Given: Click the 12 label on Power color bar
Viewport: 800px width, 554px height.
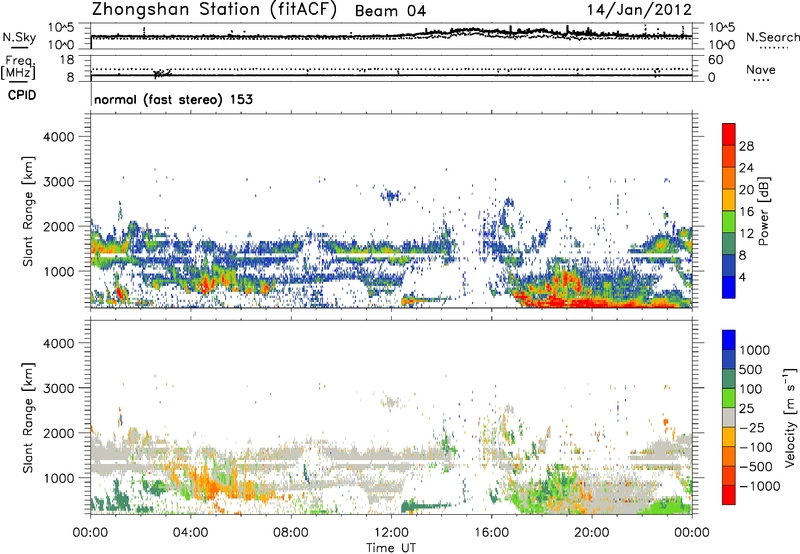Looking at the screenshot, I should tap(746, 234).
